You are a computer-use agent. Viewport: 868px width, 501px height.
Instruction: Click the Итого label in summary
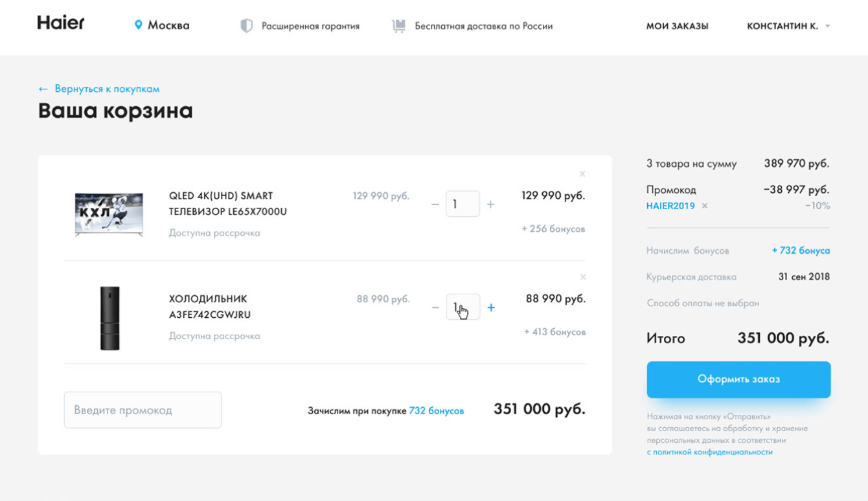tap(665, 339)
